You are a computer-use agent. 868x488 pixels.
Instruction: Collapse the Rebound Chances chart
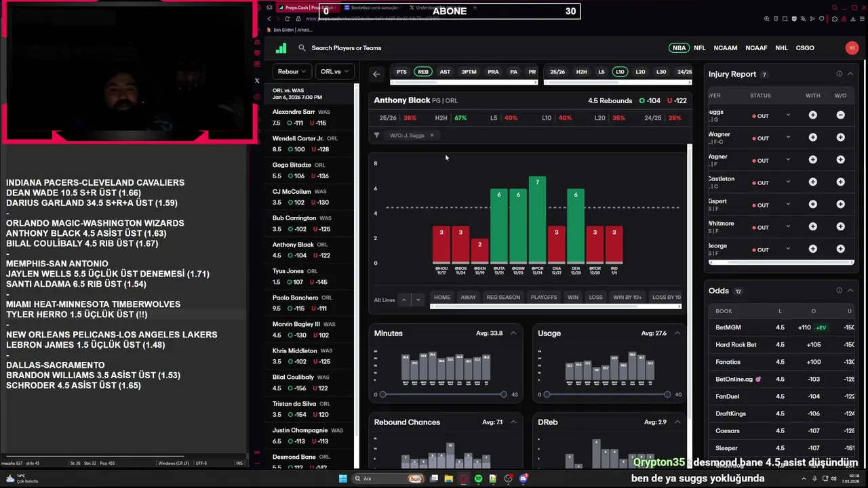[x=513, y=422]
